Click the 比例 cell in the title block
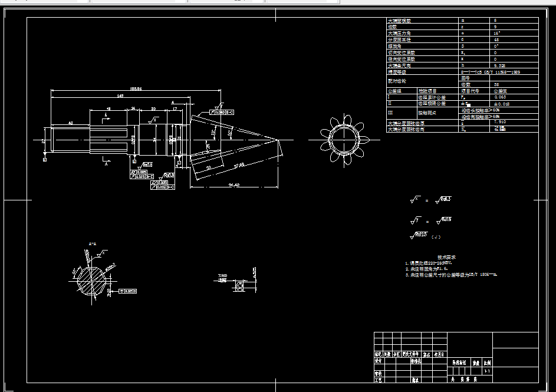Viewport: 556px width, 392px height. click(487, 363)
